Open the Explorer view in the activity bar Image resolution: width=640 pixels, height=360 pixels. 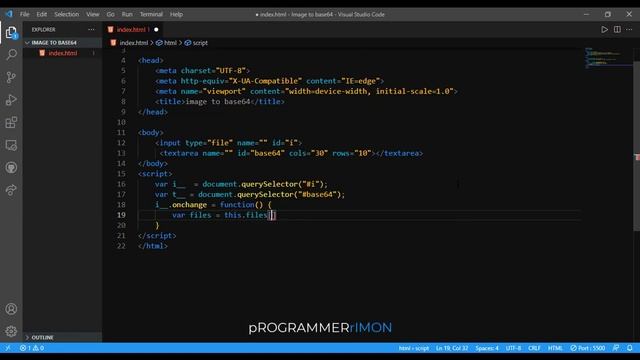(11, 32)
